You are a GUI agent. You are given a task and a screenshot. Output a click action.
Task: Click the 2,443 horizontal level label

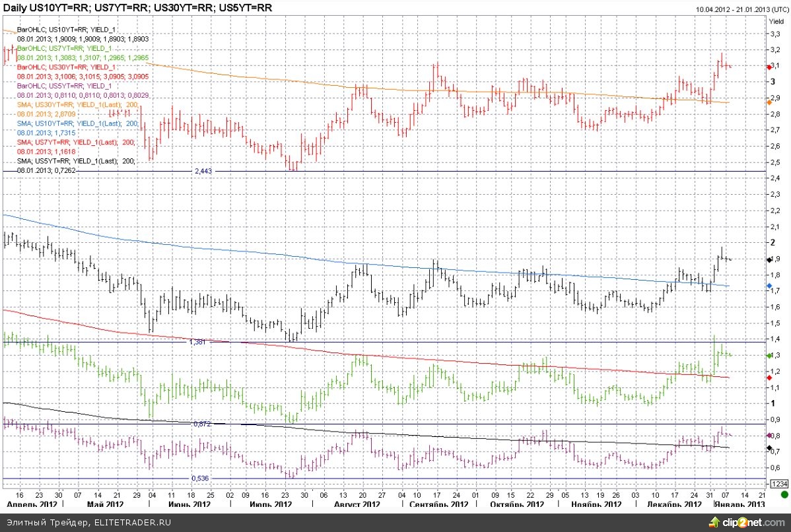(202, 171)
